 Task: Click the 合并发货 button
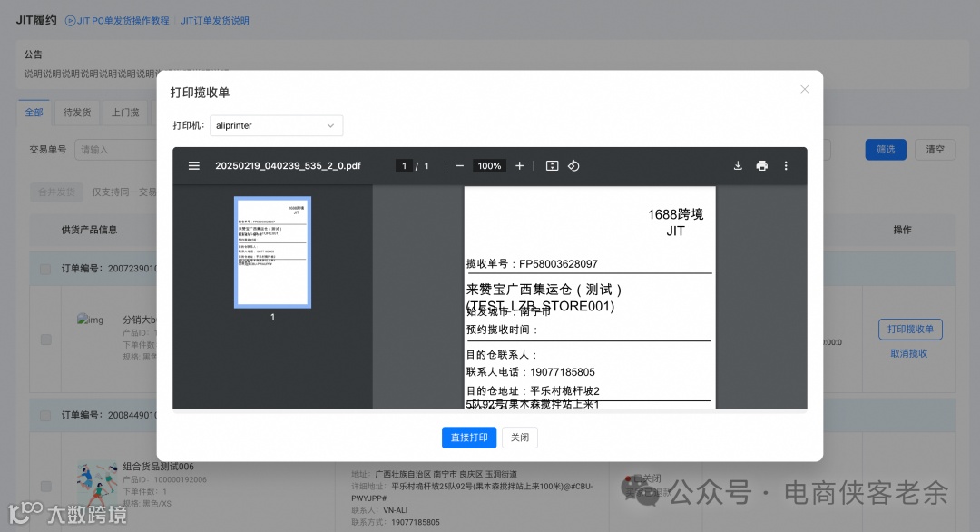pos(56,192)
